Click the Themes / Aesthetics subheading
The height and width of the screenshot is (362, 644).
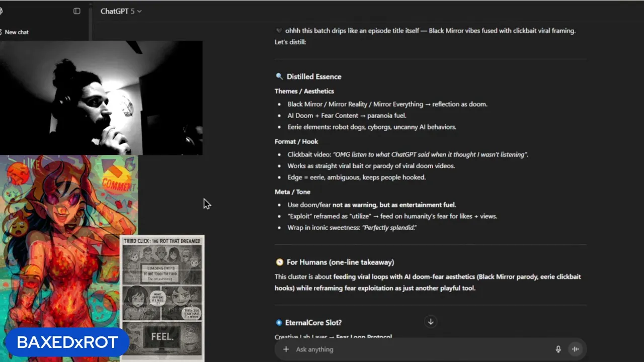click(304, 91)
